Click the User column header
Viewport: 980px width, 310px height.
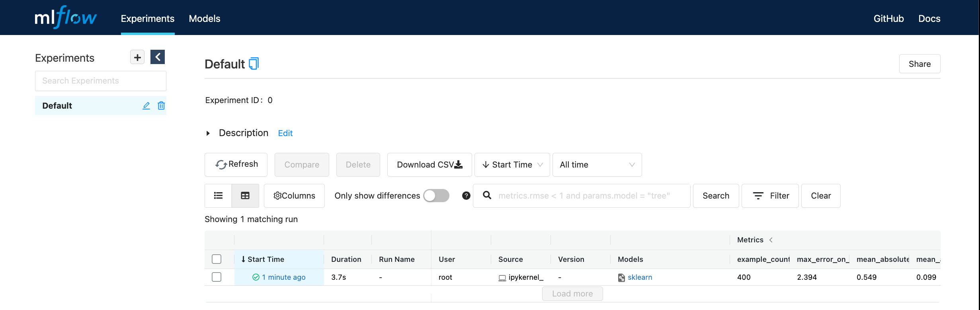447,259
